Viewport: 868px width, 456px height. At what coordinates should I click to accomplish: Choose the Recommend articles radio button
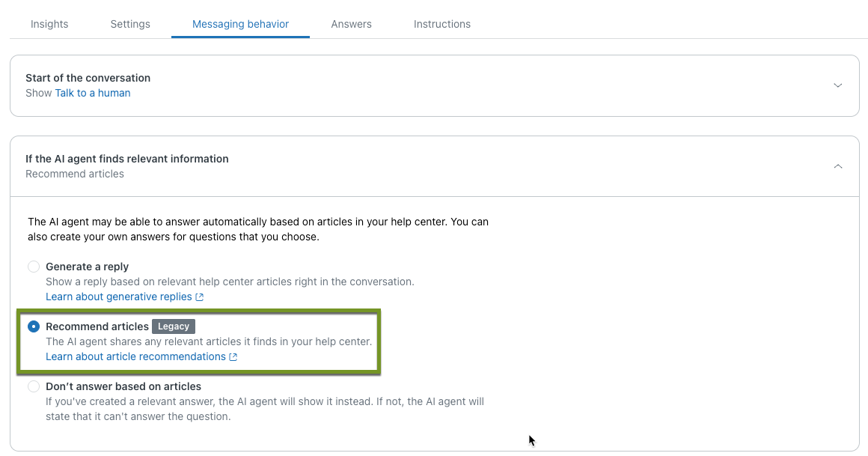(34, 326)
